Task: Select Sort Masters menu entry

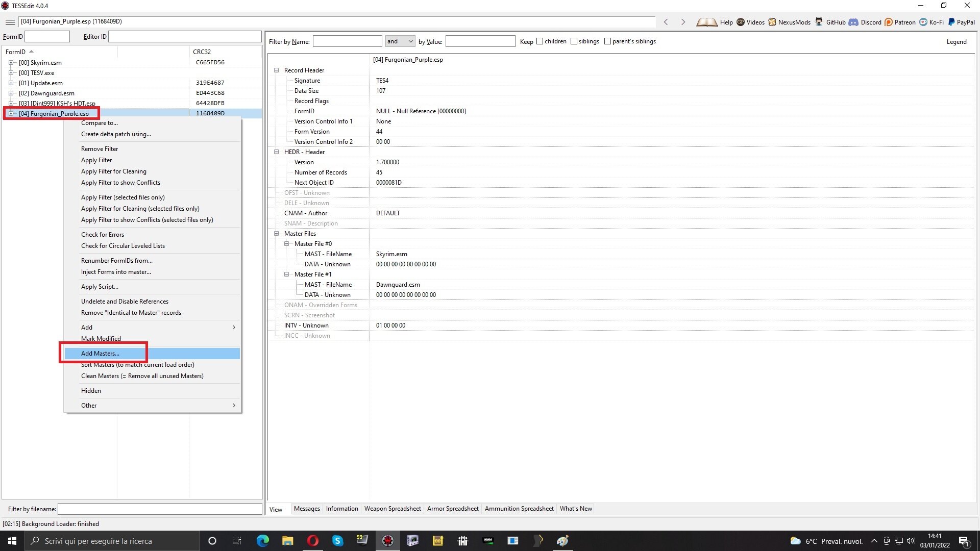Action: (x=152, y=365)
